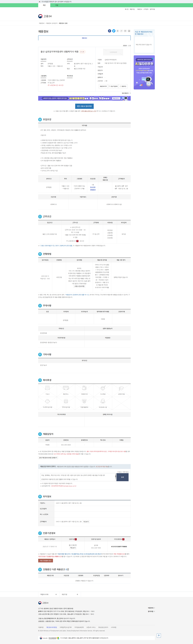This screenshot has height=644, width=193.
Task: Open 저작권보호정책 in the footer
Action: pyautogui.click(x=79, y=627)
